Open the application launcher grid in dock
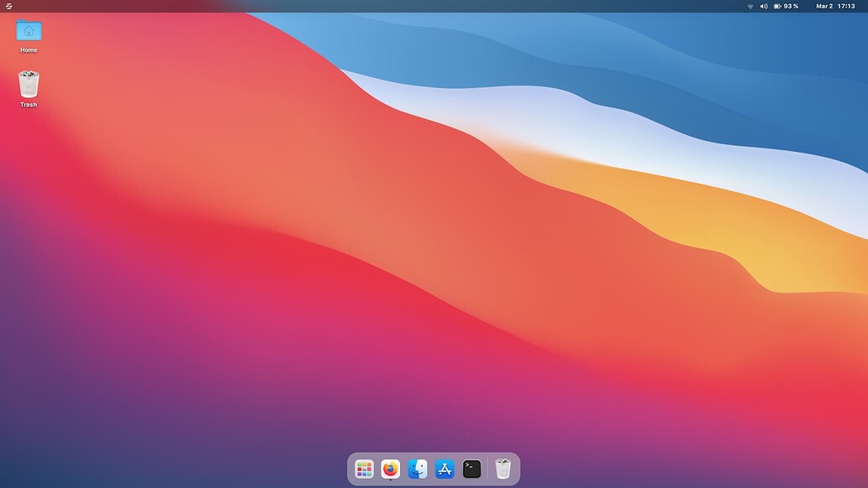The height and width of the screenshot is (488, 868). [x=364, y=469]
